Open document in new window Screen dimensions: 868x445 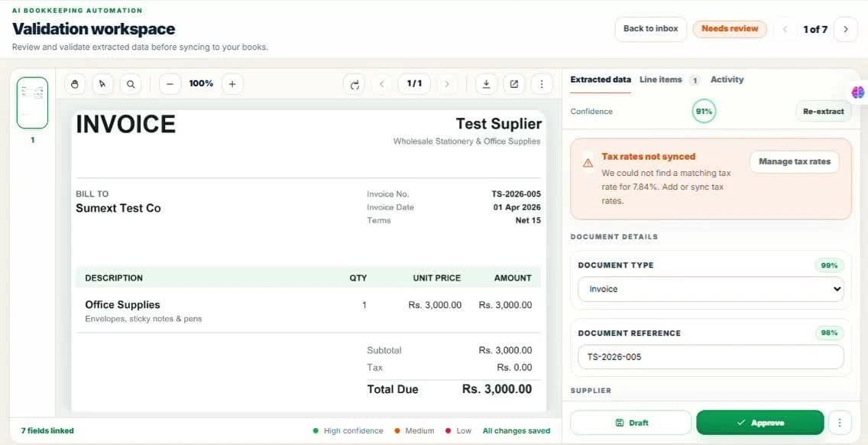click(x=513, y=84)
